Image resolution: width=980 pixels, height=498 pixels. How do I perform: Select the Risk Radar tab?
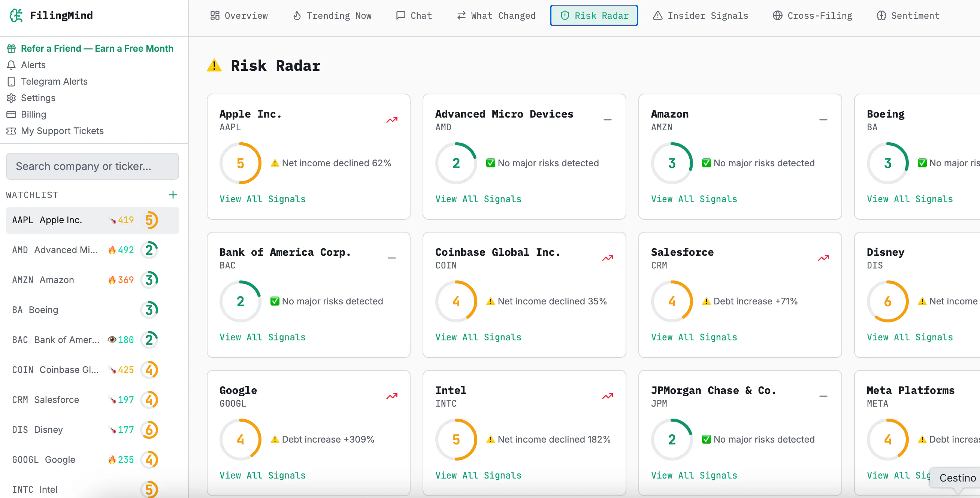pyautogui.click(x=594, y=16)
